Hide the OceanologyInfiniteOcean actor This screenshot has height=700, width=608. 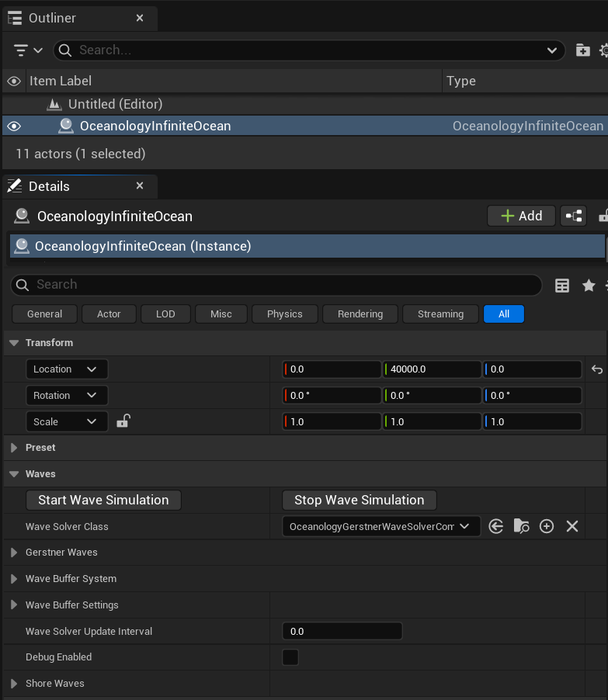click(13, 126)
